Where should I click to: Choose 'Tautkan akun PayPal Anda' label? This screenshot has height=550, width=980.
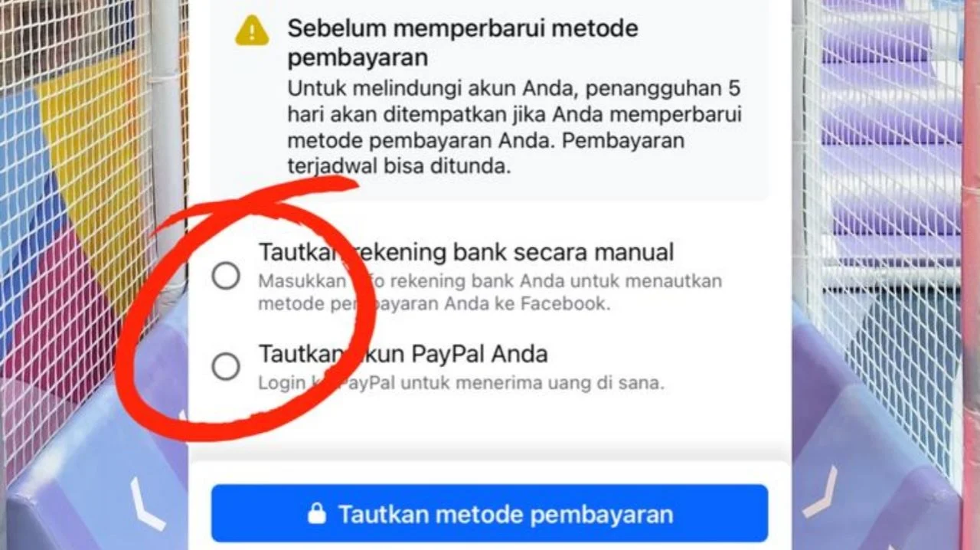point(403,355)
